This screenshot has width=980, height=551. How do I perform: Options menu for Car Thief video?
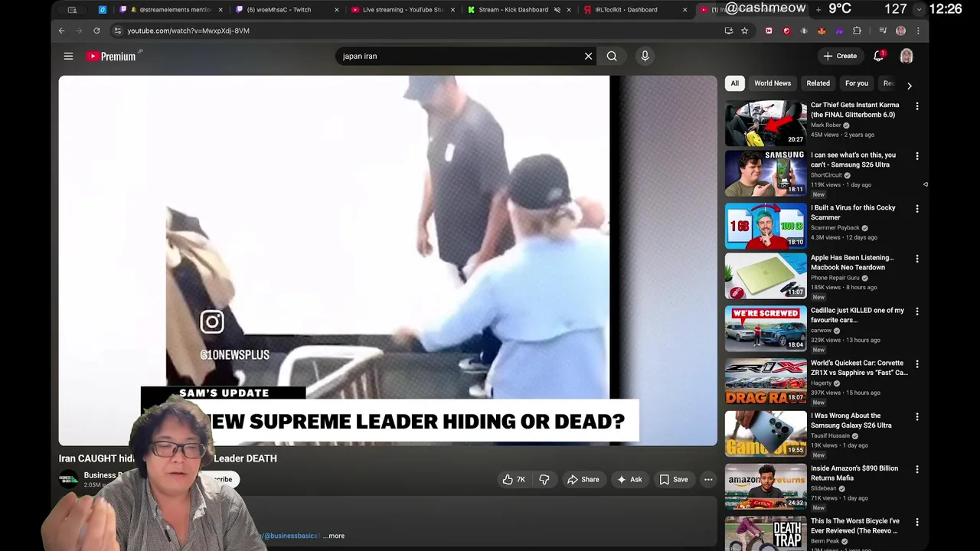916,106
